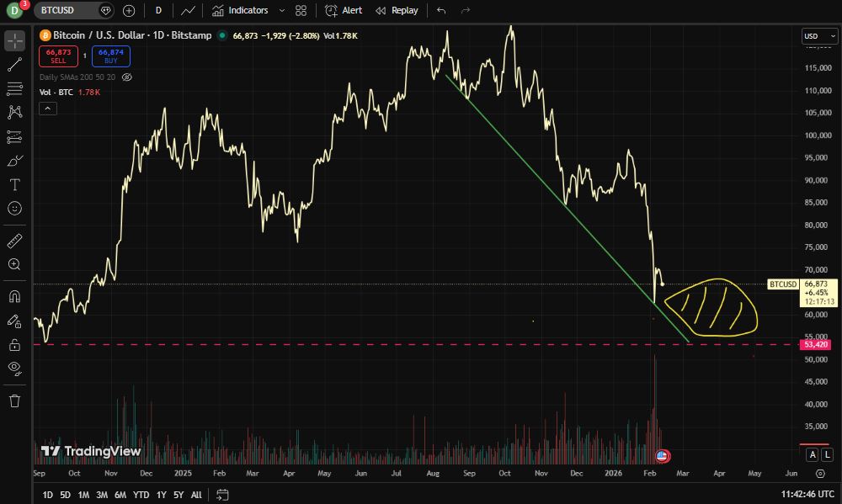Set time range to 1Y

(161, 495)
